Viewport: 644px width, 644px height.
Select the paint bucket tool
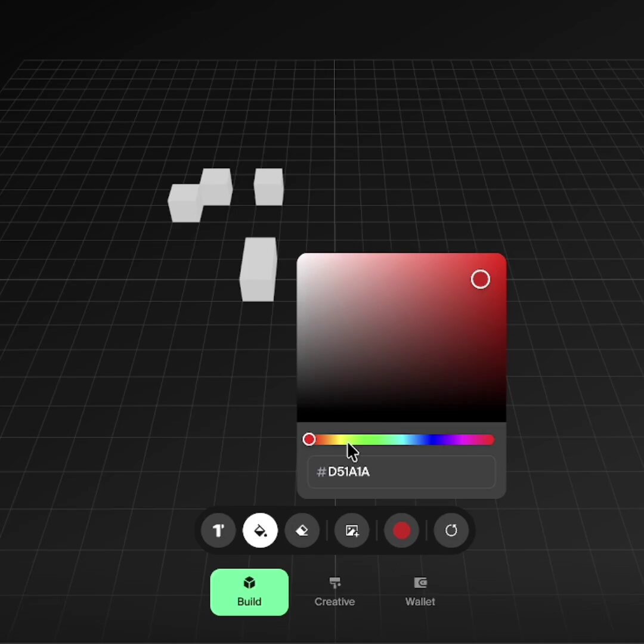[260, 530]
